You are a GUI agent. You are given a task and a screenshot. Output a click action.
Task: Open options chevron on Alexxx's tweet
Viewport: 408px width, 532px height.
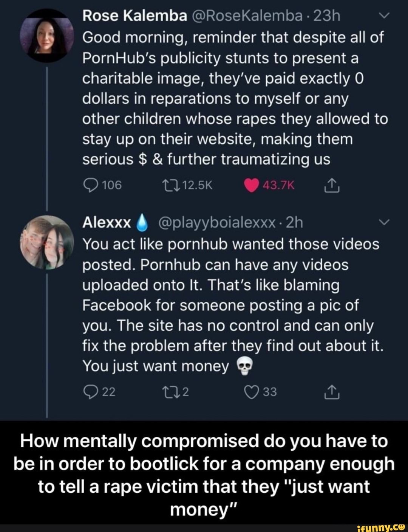click(x=383, y=223)
